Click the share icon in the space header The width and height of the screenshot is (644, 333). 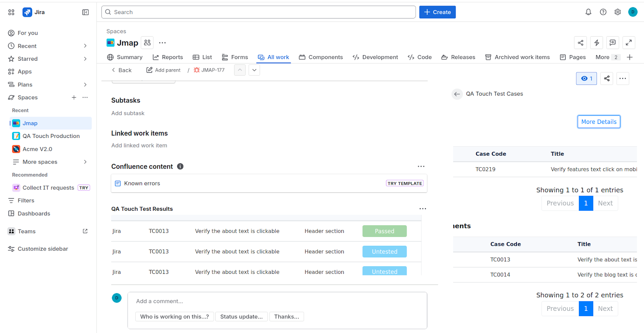[580, 43]
